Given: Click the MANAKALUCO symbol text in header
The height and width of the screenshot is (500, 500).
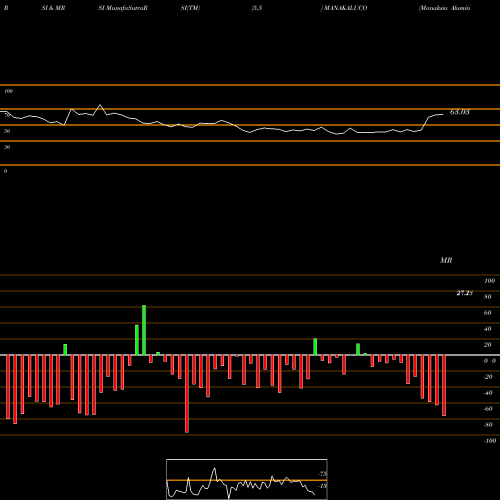Looking at the screenshot, I should point(344,8).
